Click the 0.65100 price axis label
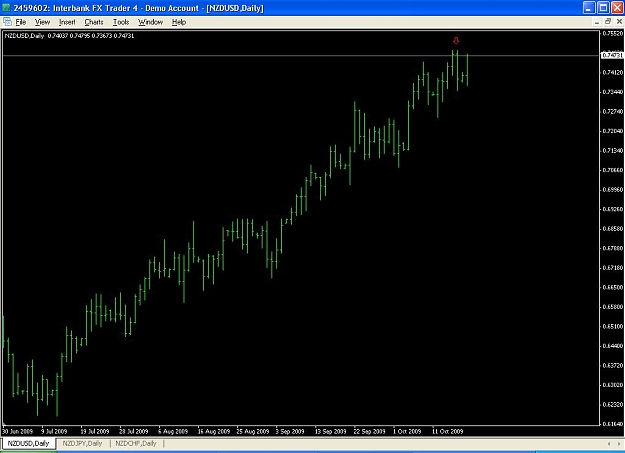625x453 pixels. click(x=613, y=327)
